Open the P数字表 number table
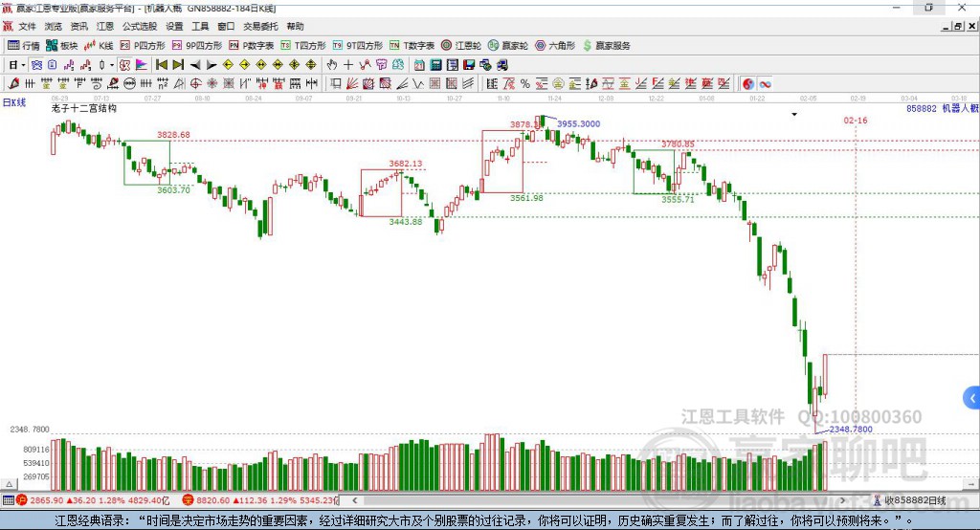 pos(252,46)
